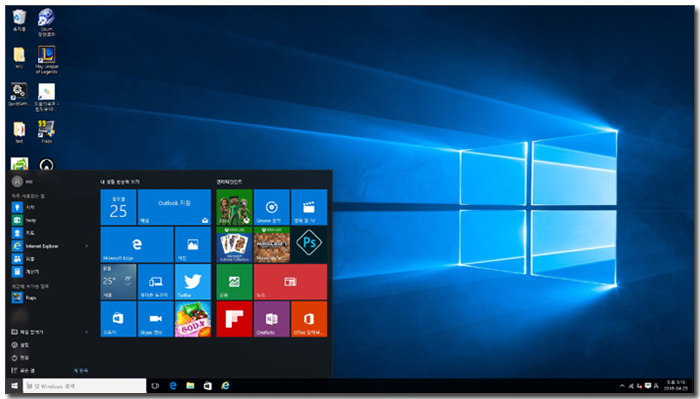Select the QuickSet desktop shortcut
Screen dimensions: 700x399
tap(19, 95)
